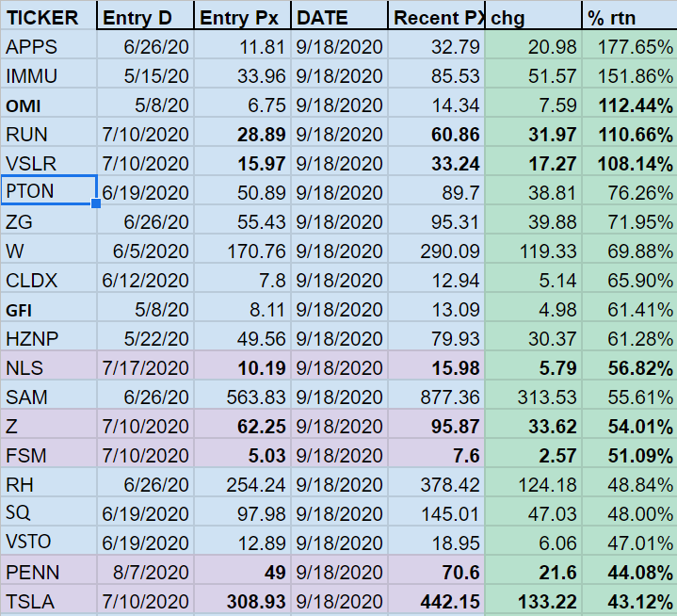
Task: Click entry price 11.81 for APPS
Action: (x=243, y=45)
